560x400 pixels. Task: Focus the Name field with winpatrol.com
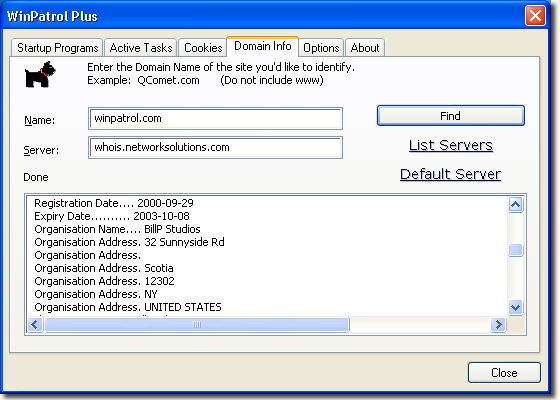(215, 119)
